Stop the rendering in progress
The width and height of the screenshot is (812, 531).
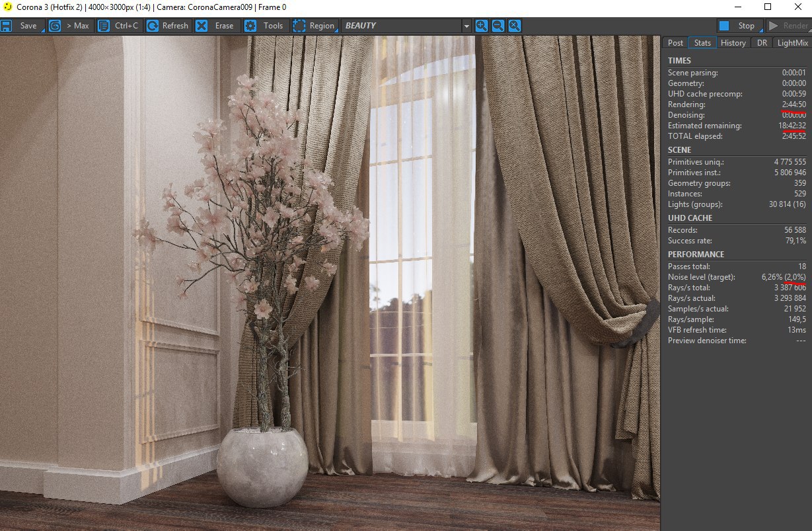(739, 26)
